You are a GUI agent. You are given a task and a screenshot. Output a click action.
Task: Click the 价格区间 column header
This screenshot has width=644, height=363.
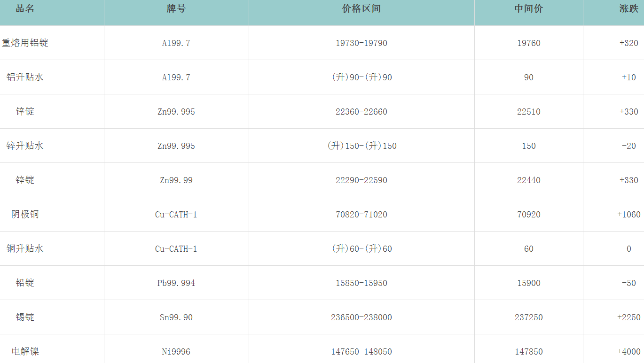tap(361, 9)
